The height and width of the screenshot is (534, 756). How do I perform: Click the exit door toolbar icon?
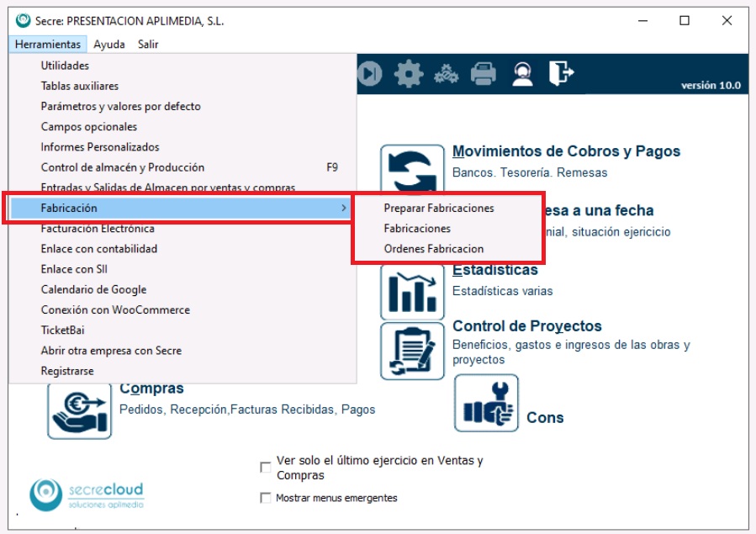click(561, 73)
